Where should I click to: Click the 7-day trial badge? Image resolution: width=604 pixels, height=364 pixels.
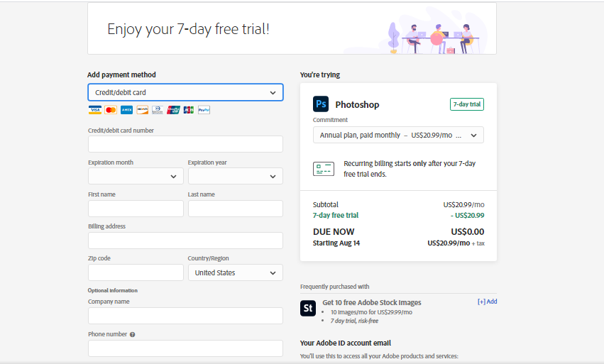(x=467, y=104)
